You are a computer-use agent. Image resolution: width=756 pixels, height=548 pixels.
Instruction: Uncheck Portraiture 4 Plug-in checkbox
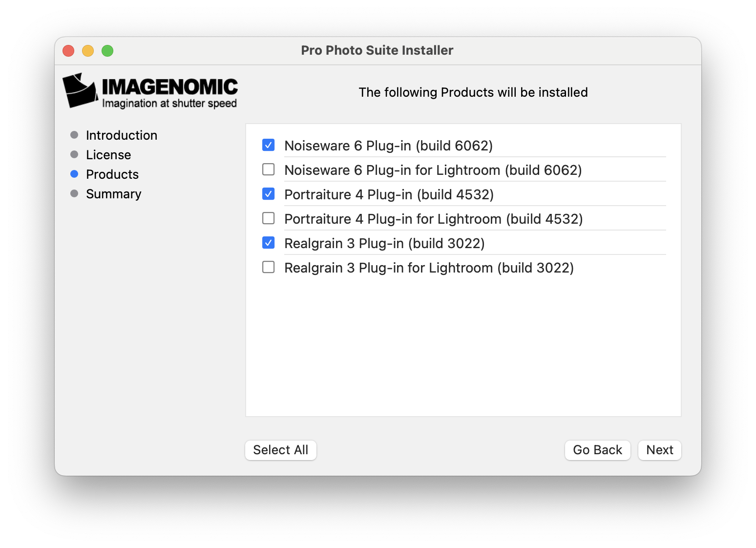pyautogui.click(x=268, y=194)
